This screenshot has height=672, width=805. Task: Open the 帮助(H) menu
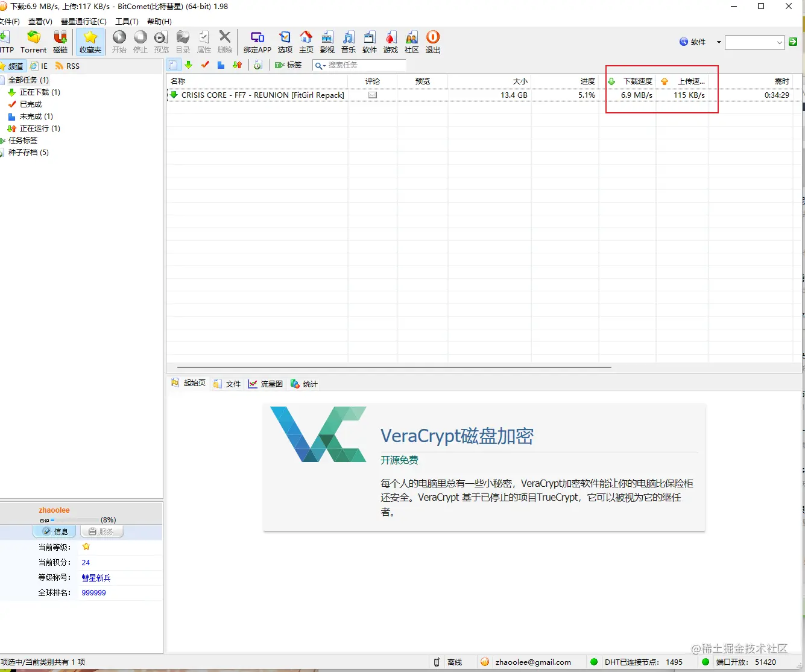(159, 22)
